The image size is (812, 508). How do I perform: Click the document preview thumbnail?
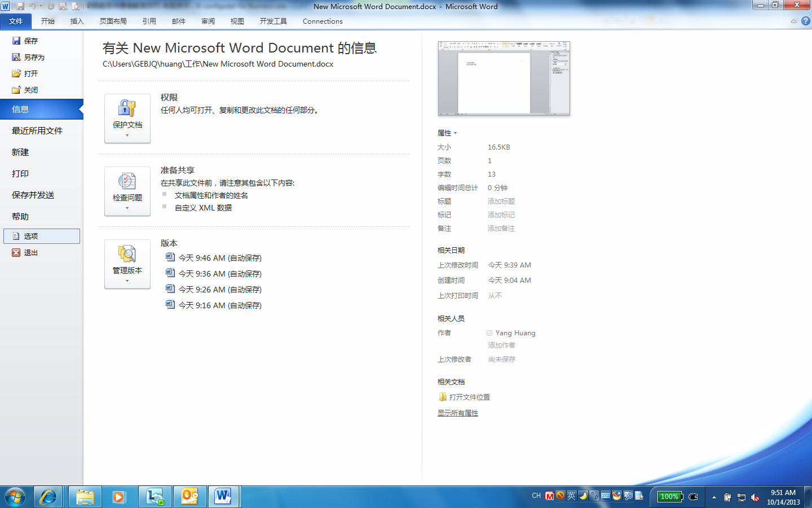pyautogui.click(x=504, y=78)
